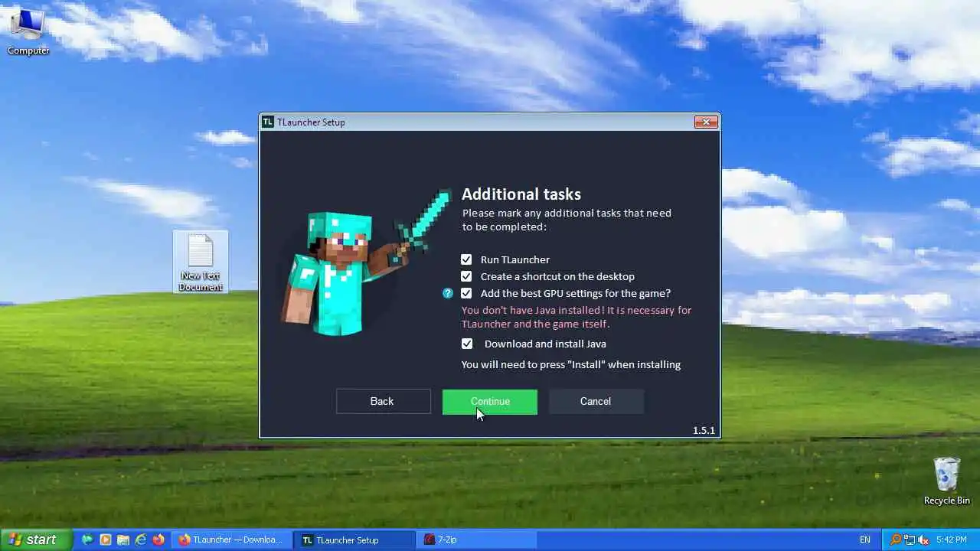Go Back in TLauncher Setup
980x551 pixels.
click(383, 402)
